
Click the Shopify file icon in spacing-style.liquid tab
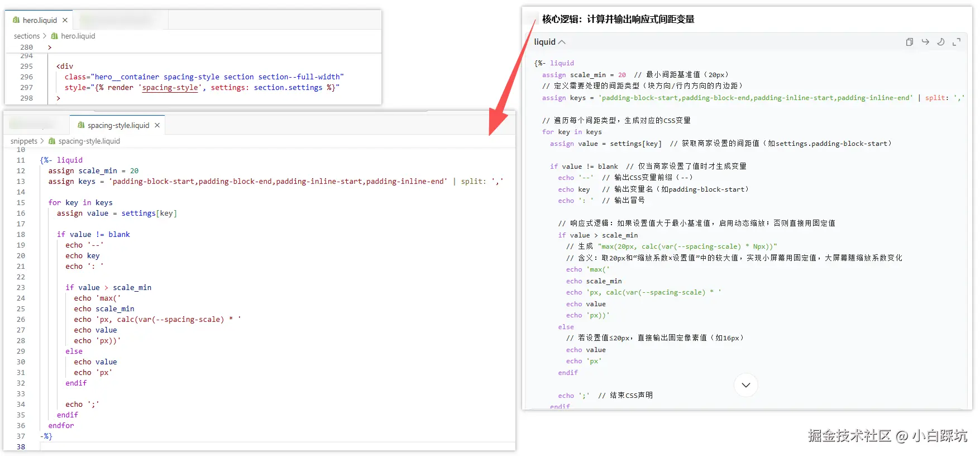(x=81, y=125)
